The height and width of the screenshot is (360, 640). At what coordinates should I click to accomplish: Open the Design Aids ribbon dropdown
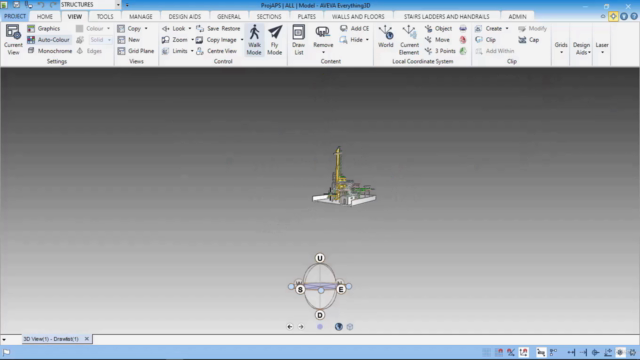point(582,48)
